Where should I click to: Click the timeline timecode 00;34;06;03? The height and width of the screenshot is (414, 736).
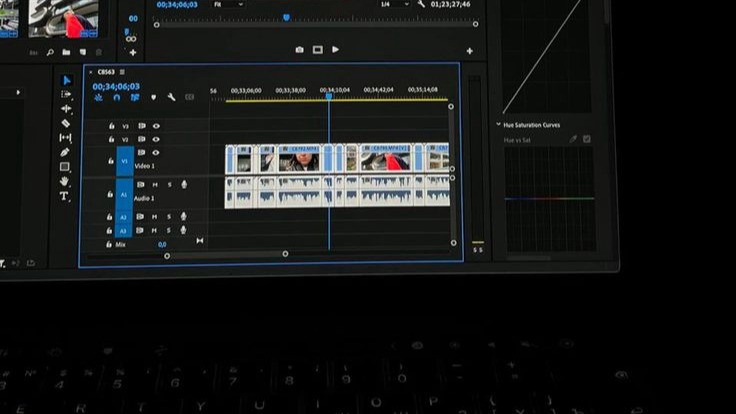[x=116, y=87]
